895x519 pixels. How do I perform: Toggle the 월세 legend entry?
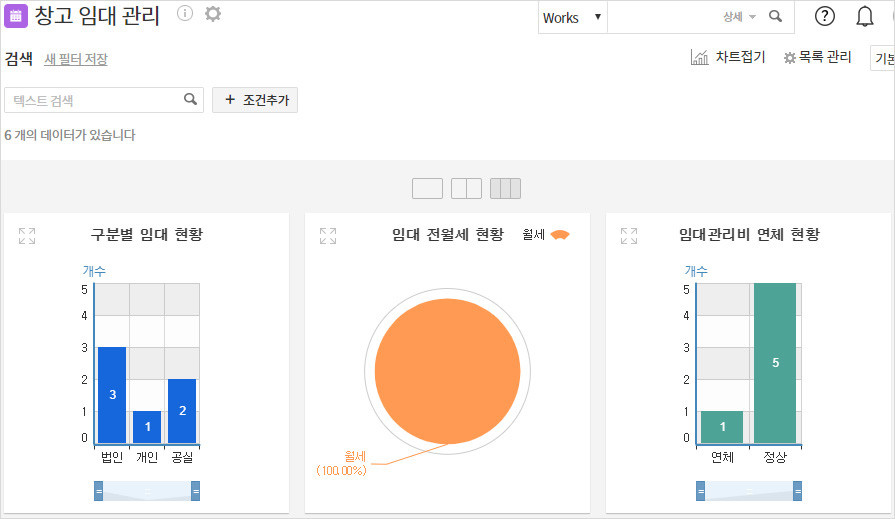pyautogui.click(x=546, y=235)
